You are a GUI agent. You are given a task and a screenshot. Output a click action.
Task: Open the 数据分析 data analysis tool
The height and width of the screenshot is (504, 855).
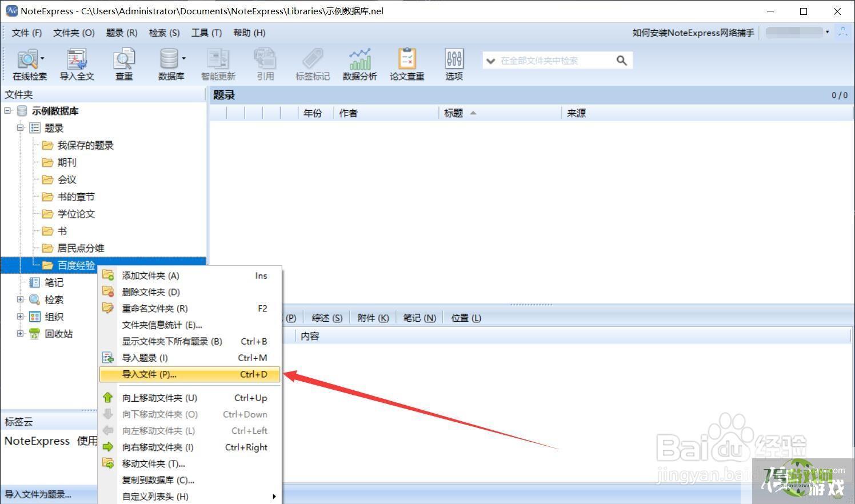pyautogui.click(x=359, y=64)
